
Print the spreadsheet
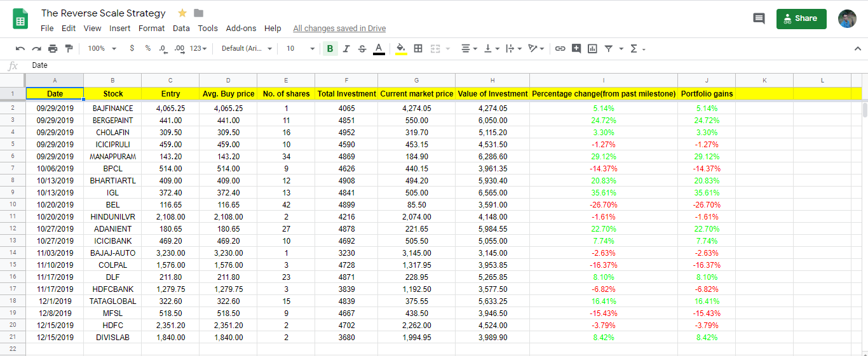(53, 48)
